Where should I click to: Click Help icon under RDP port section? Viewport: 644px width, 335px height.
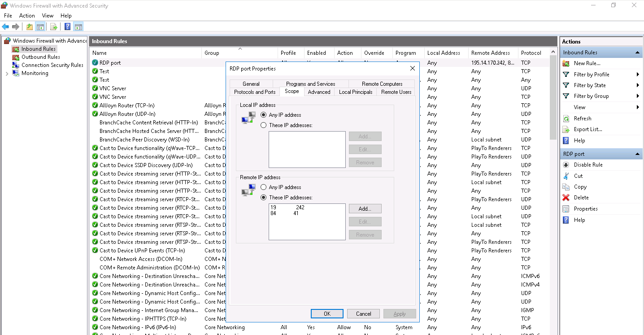tap(566, 220)
